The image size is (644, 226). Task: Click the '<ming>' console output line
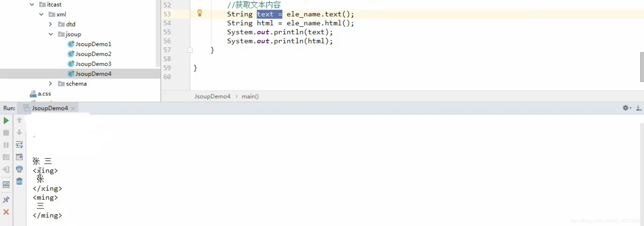pyautogui.click(x=45, y=197)
